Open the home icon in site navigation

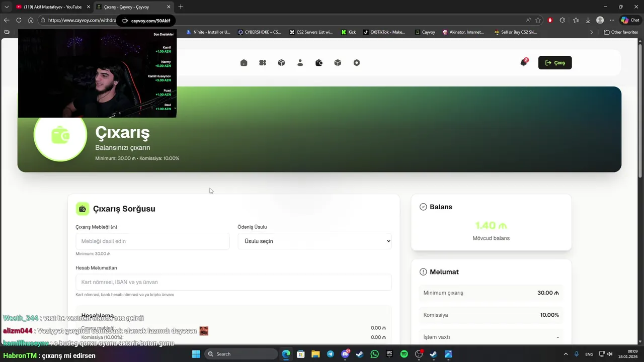(244, 63)
